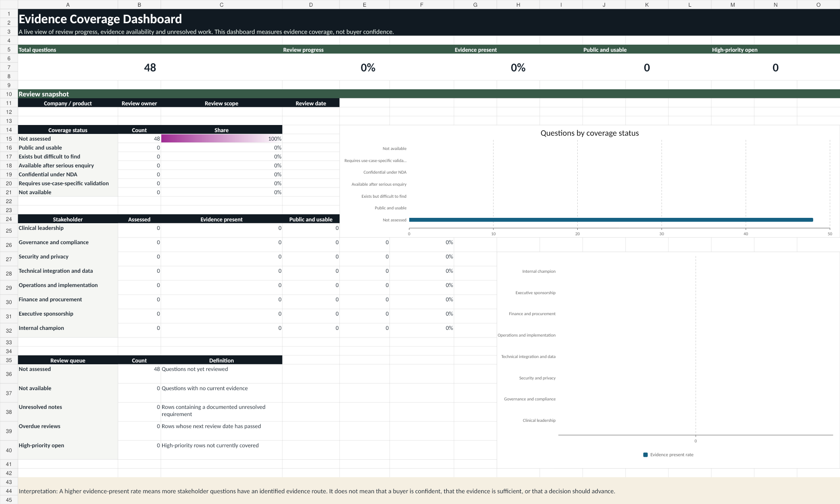
Task: Select the "Review scope" header cell
Action: tap(222, 103)
